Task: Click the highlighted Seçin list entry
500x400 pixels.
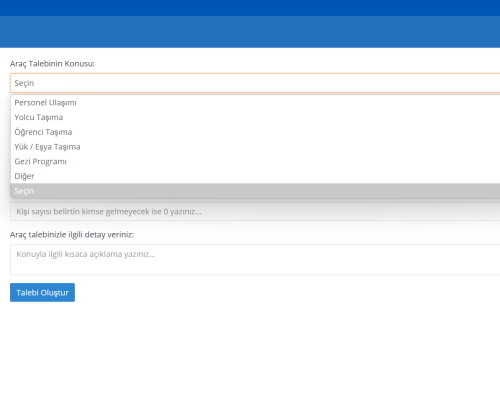Action: (x=255, y=191)
